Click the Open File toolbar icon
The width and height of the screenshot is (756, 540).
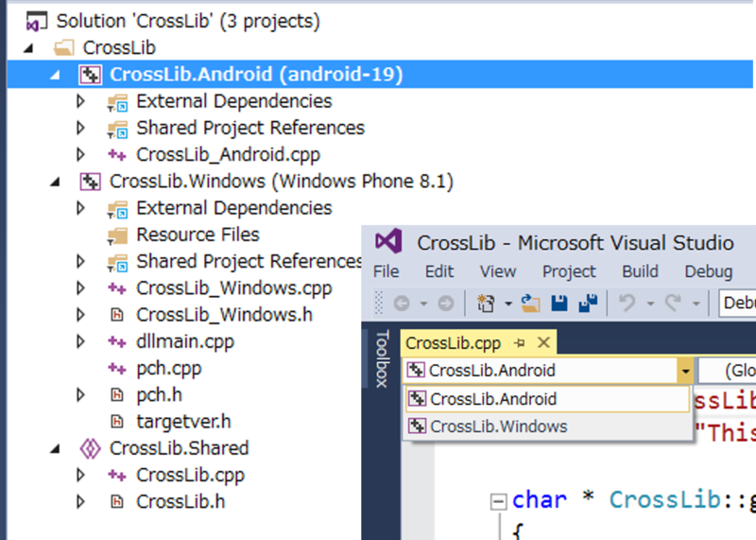pyautogui.click(x=530, y=304)
